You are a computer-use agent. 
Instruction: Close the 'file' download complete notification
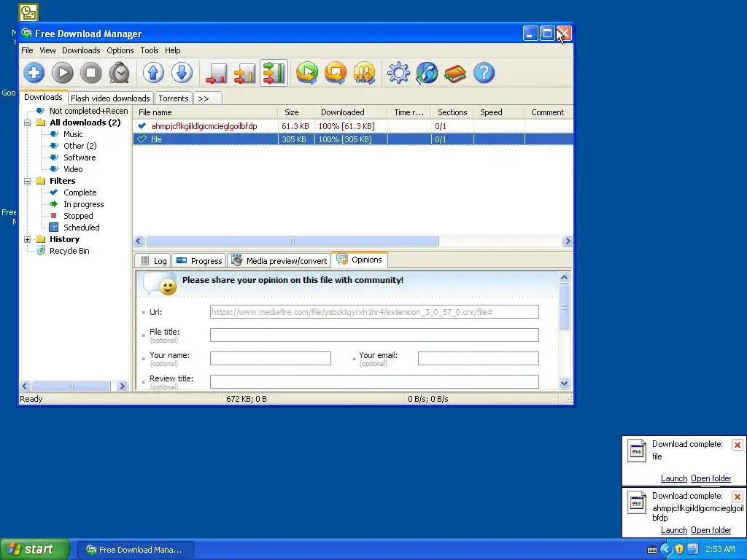click(737, 446)
